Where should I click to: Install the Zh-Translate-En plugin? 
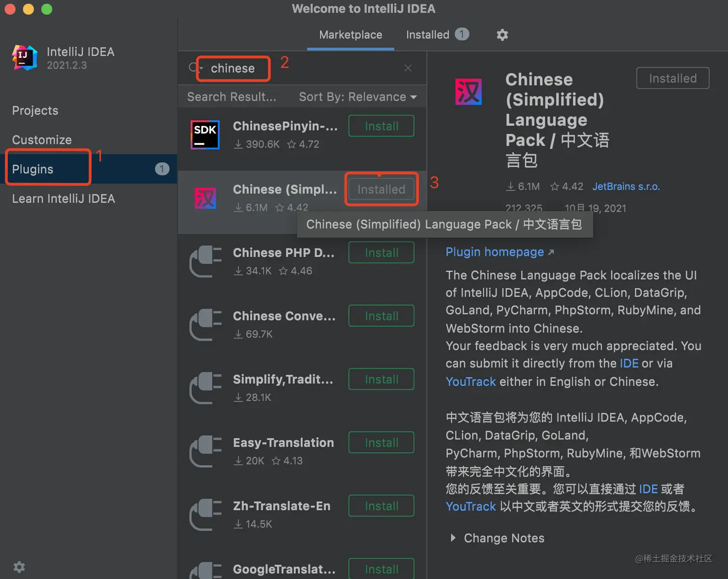[381, 506]
